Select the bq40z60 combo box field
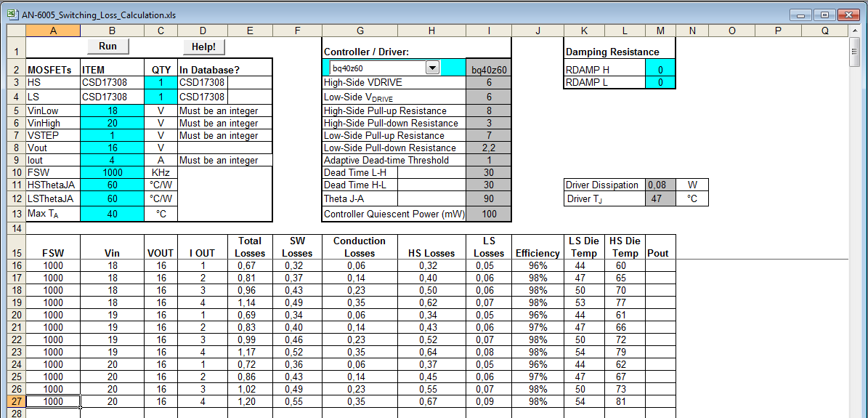 click(x=384, y=68)
